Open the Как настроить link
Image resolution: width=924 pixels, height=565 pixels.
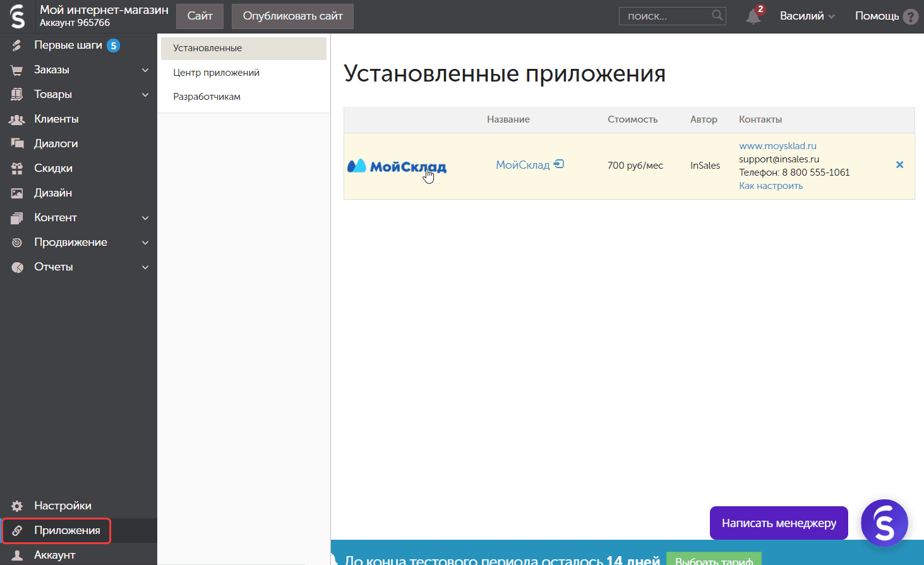[771, 186]
